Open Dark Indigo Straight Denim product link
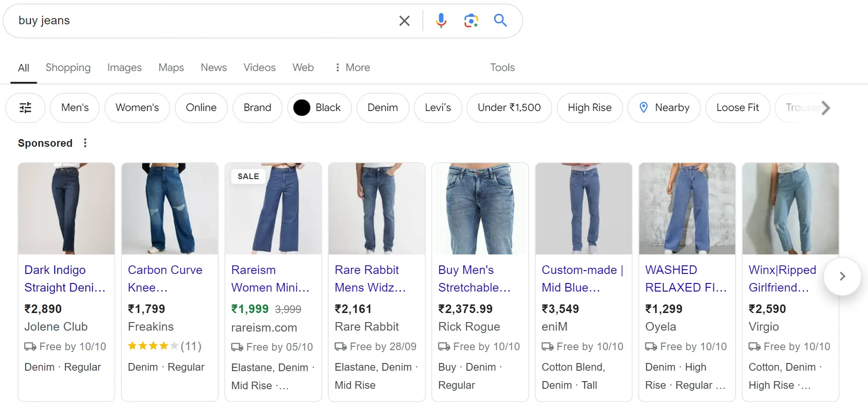Image resolution: width=868 pixels, height=404 pixels. point(65,279)
